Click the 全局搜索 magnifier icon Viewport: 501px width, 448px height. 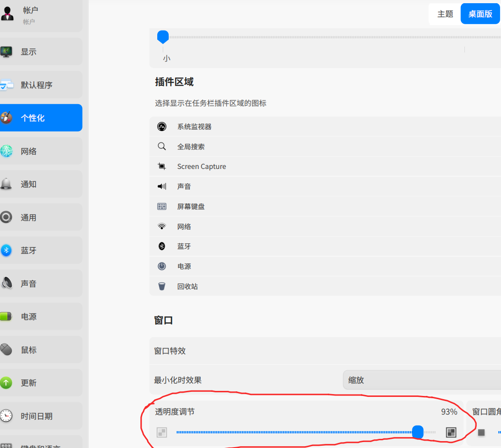(162, 147)
